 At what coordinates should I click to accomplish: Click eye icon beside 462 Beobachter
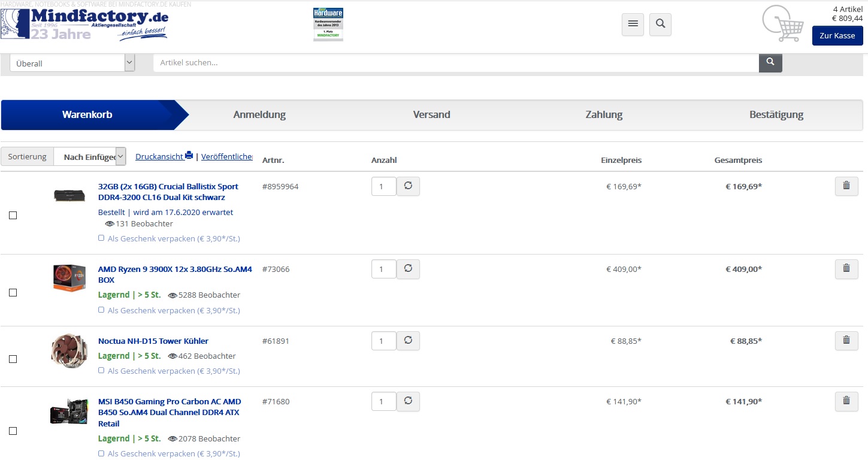click(173, 356)
